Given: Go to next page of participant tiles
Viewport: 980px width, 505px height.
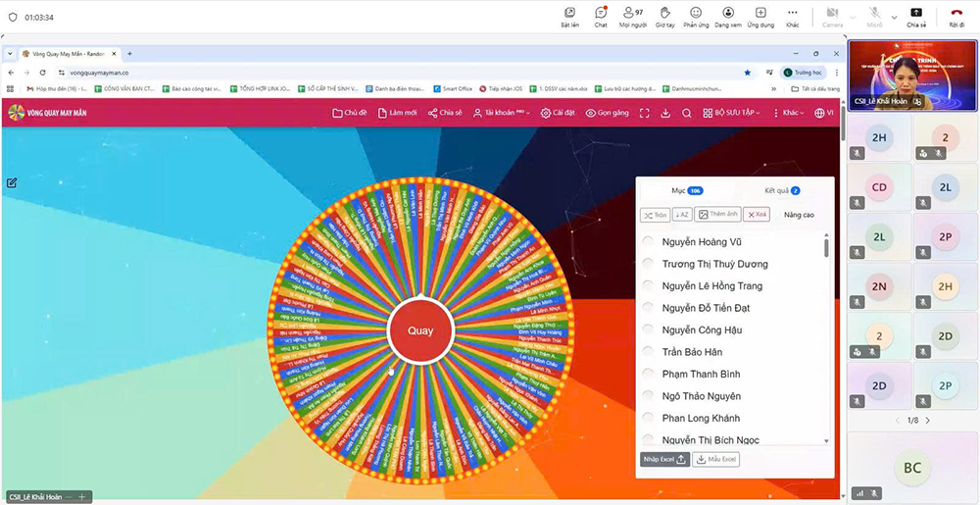Looking at the screenshot, I should [x=928, y=420].
